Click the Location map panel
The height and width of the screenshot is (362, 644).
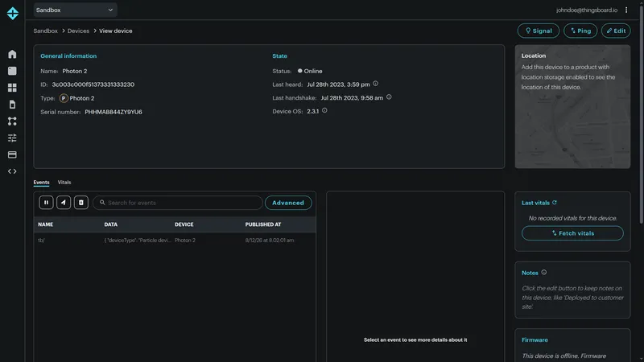(x=572, y=107)
